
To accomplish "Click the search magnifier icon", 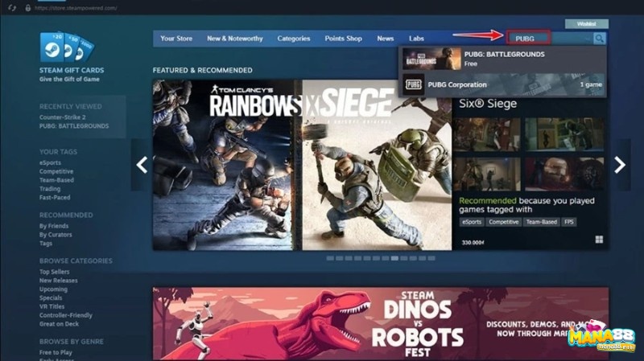I will click(599, 39).
